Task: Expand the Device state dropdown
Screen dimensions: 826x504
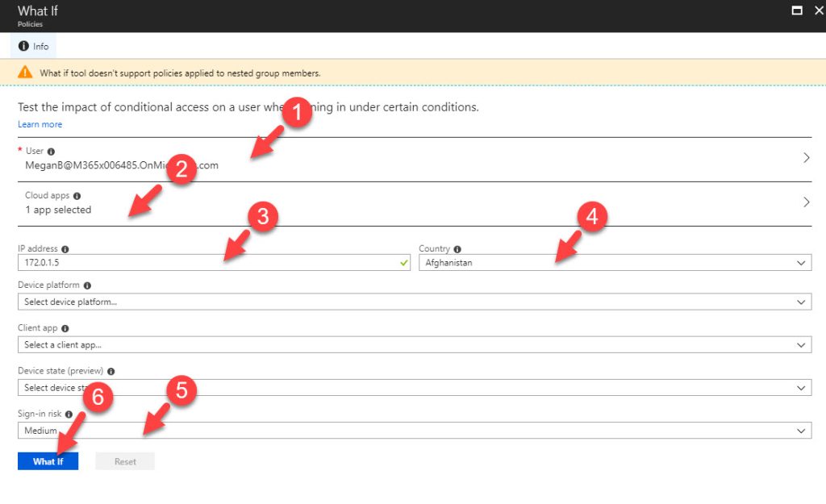Action: (x=414, y=388)
